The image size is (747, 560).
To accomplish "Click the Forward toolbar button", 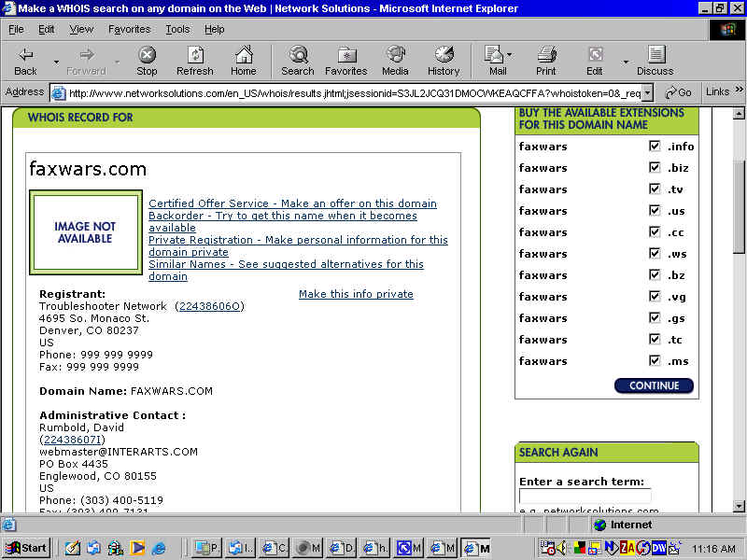I will pos(86,61).
